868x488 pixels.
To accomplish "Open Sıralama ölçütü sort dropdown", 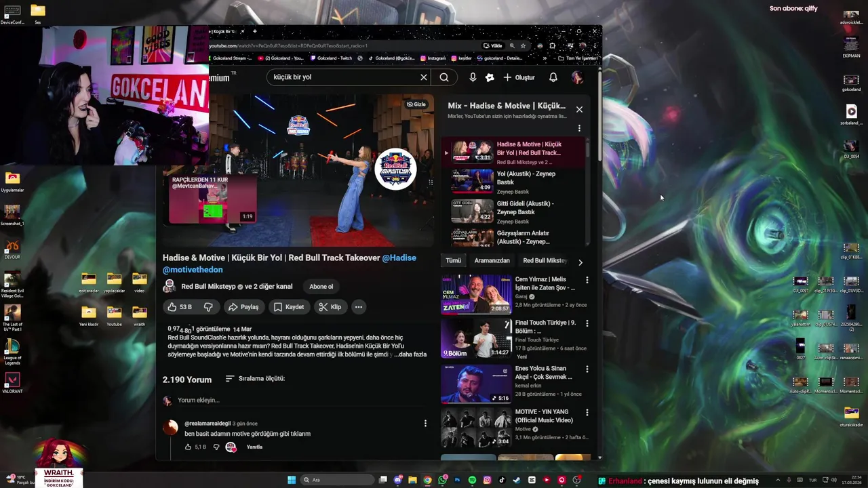I will (255, 378).
